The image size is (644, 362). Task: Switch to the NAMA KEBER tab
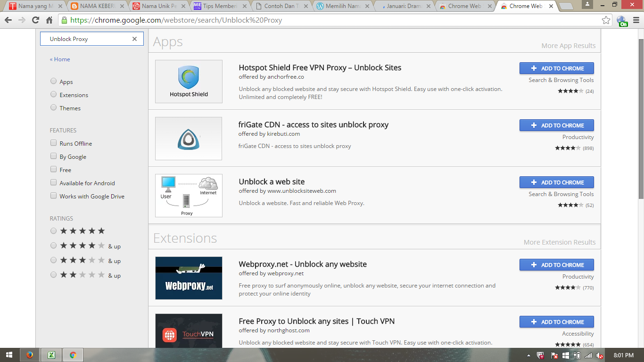[96, 6]
